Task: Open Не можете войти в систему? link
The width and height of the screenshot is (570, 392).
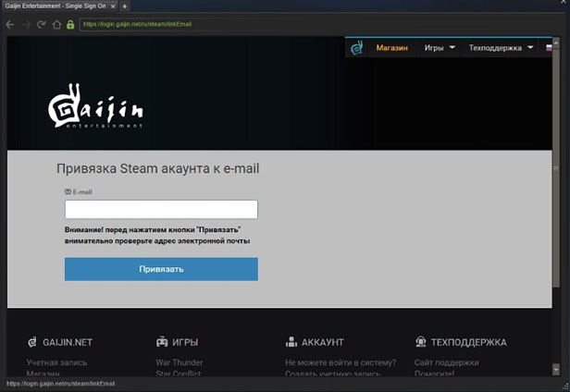Action: [341, 362]
